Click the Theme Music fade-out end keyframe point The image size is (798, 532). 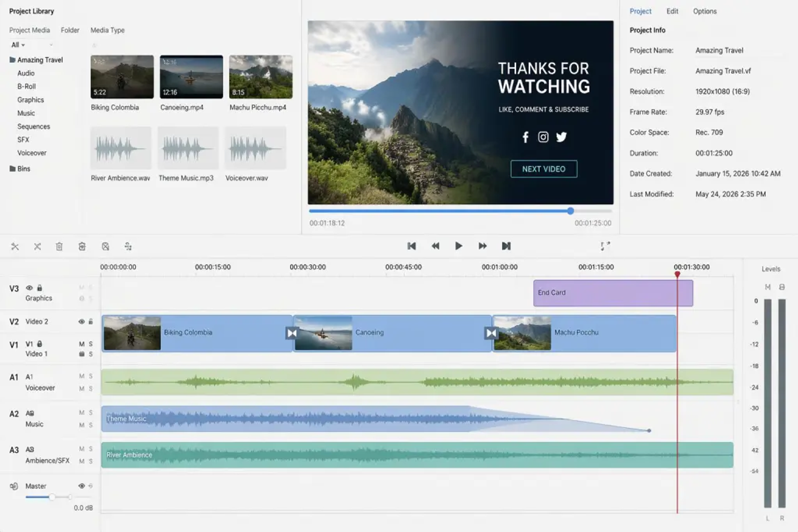[x=649, y=430]
